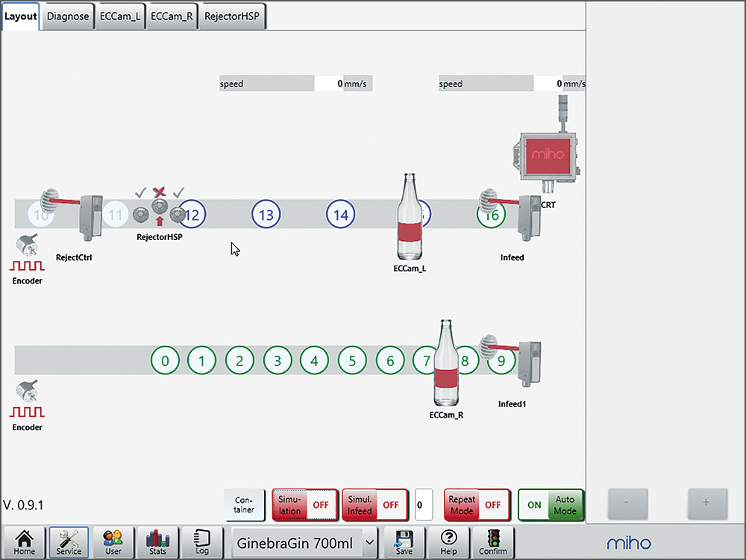Click the Confirm traffic light icon
The width and height of the screenshot is (746, 560).
[493, 542]
